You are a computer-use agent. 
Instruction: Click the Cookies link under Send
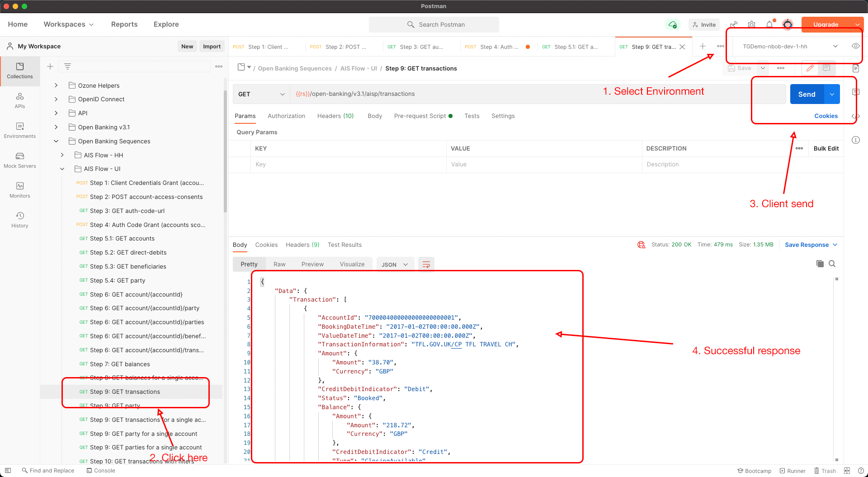click(x=826, y=116)
